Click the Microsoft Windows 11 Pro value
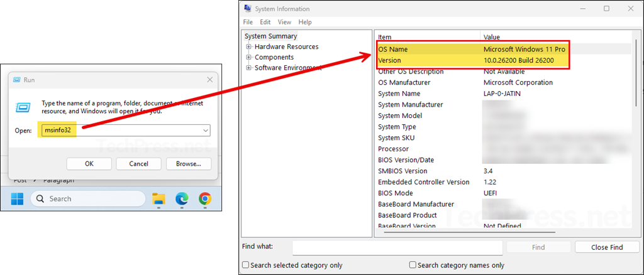Image resolution: width=644 pixels, height=275 pixels. [x=524, y=49]
